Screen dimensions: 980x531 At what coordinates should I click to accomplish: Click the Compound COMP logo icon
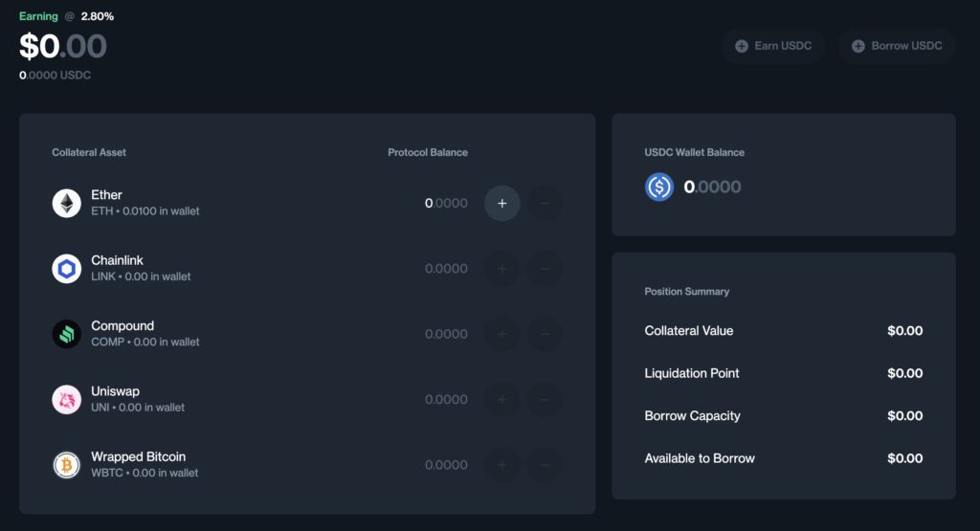pyautogui.click(x=67, y=334)
